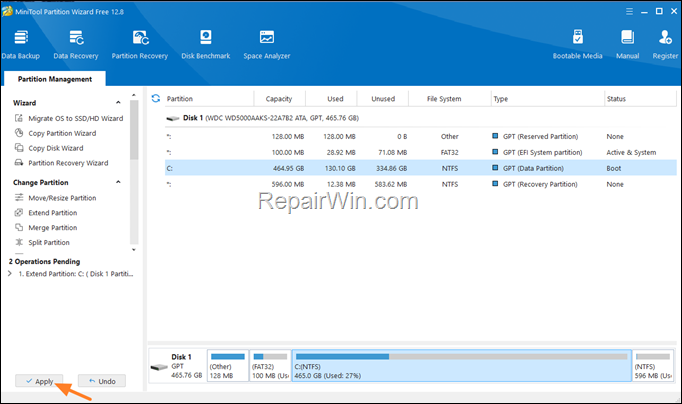Click the Change Partition section heading

coord(40,182)
